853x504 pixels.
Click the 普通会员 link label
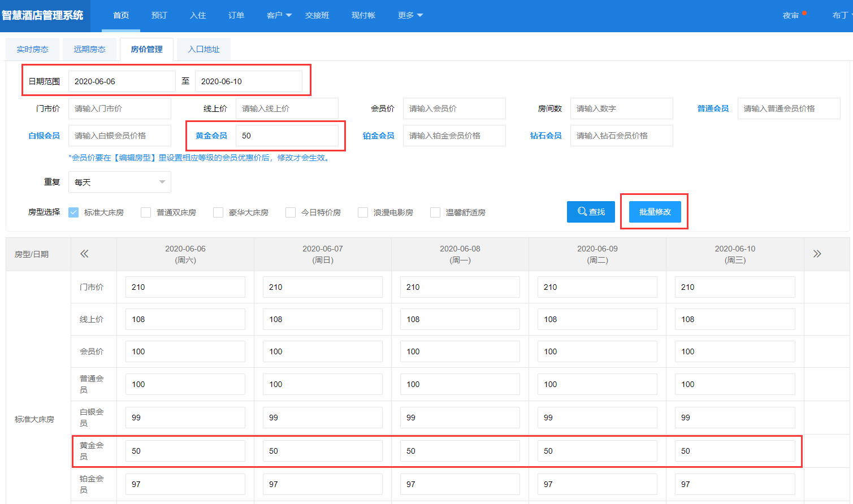click(713, 108)
